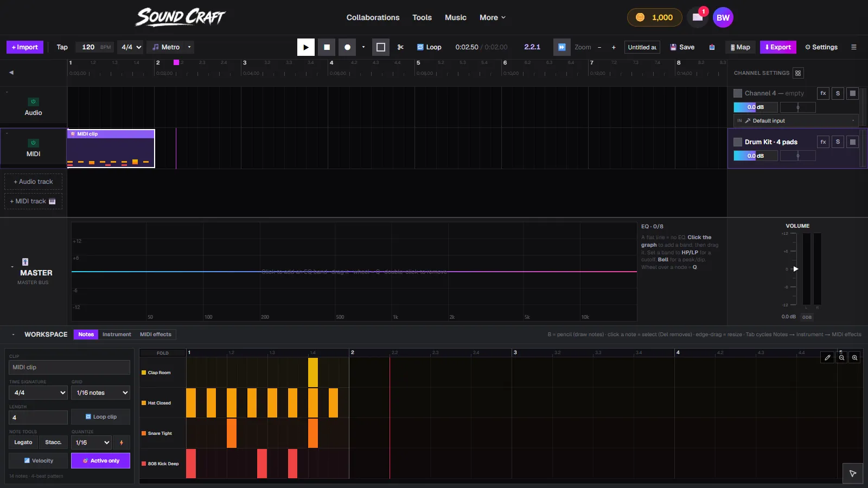Adjust Channel 4 volume slider
This screenshot has width=868, height=488.
[756, 107]
